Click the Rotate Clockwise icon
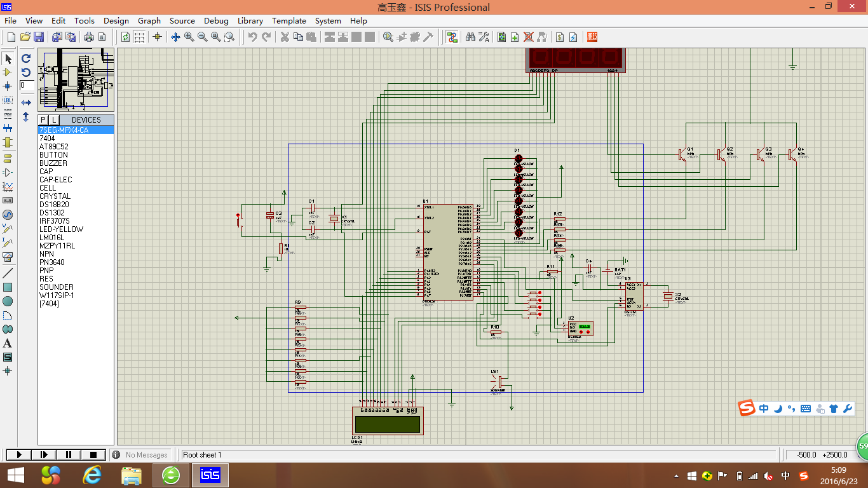The image size is (868, 488). (x=26, y=58)
